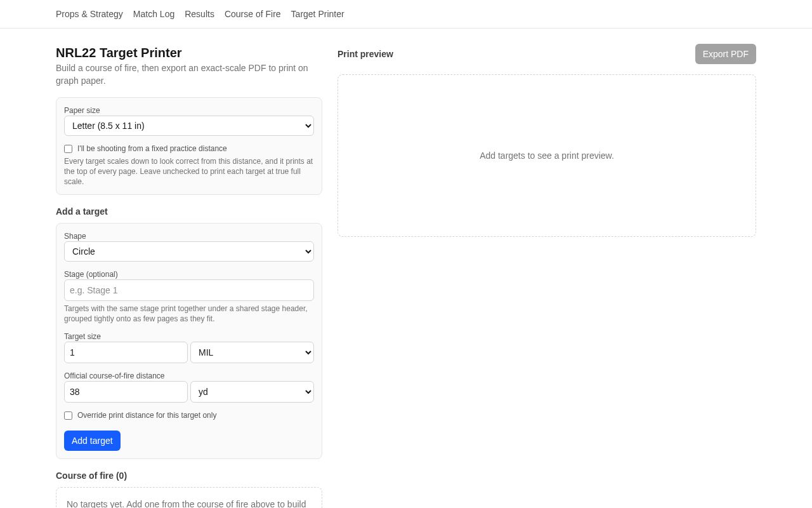Image resolution: width=812 pixels, height=508 pixels.
Task: Open the Results nav link
Action: pyautogui.click(x=199, y=14)
